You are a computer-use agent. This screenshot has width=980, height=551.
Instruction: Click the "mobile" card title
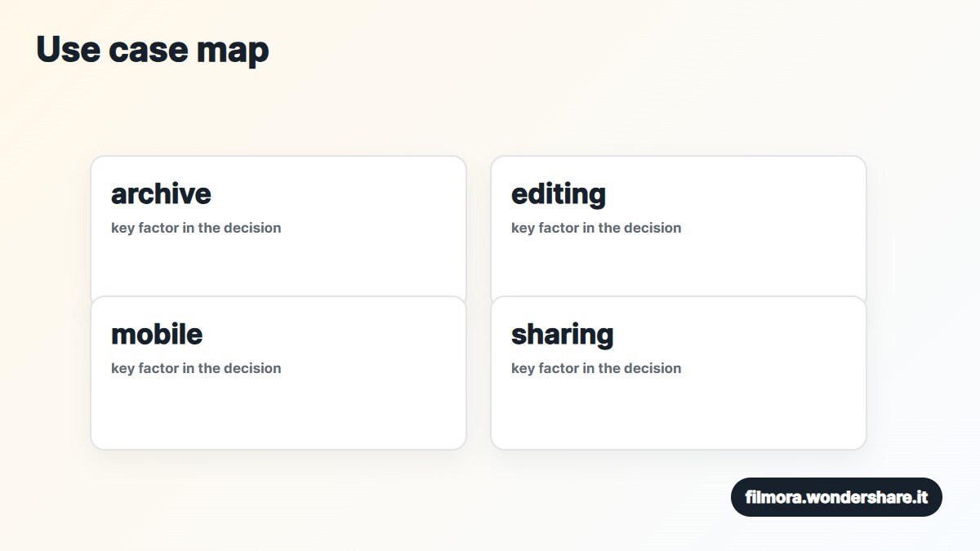click(x=157, y=334)
